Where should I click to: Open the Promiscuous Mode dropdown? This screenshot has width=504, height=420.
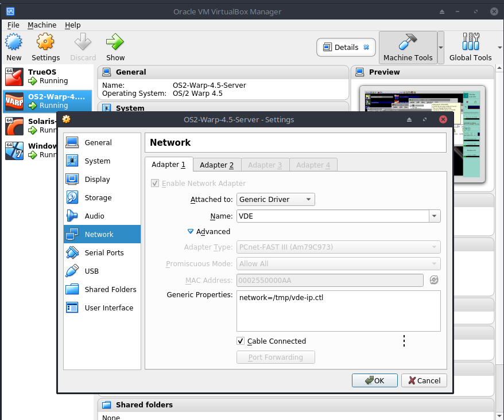pyautogui.click(x=339, y=264)
